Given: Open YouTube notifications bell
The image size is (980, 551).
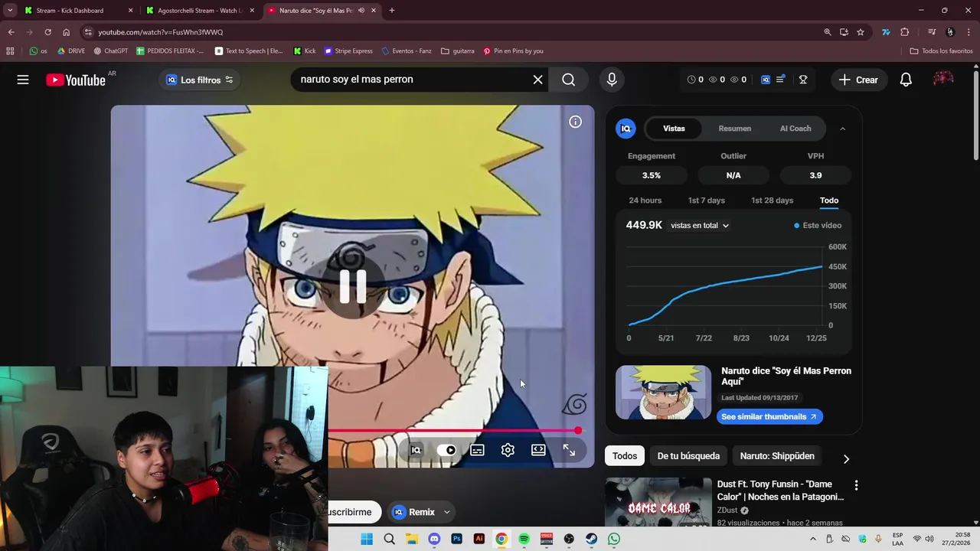Looking at the screenshot, I should (906, 80).
